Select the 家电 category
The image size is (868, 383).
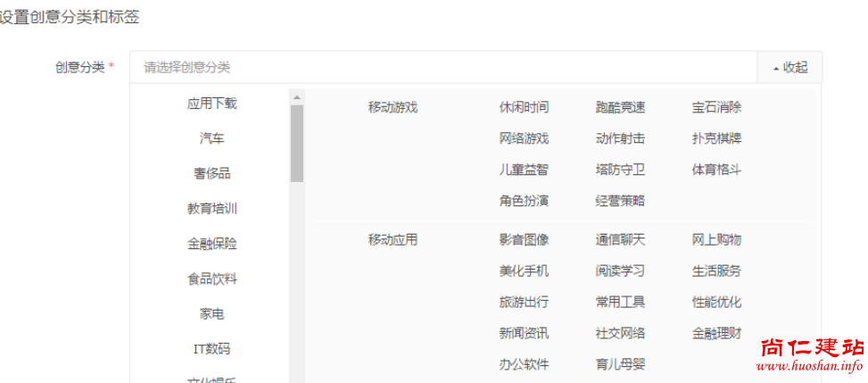click(212, 314)
